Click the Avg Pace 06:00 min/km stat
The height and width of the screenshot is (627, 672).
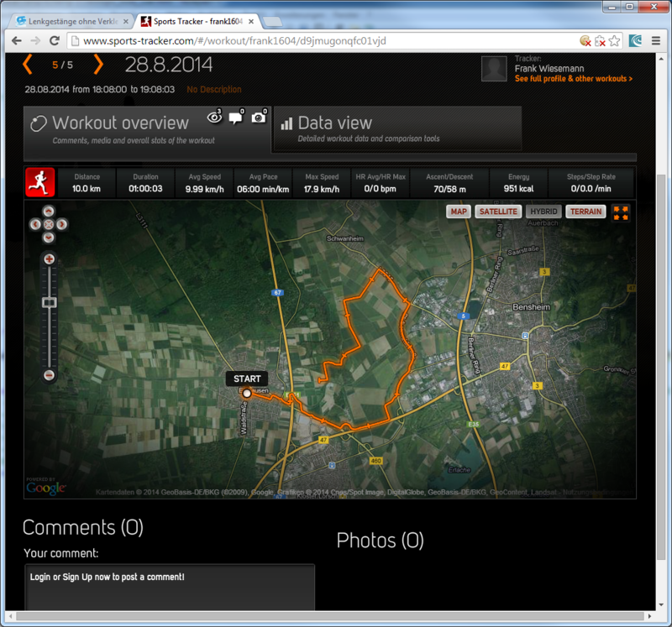point(263,183)
